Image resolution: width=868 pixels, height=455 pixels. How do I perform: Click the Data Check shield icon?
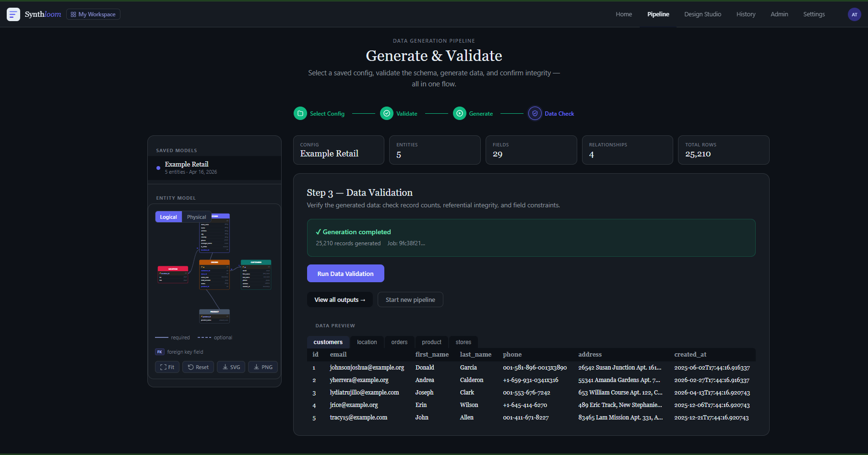coord(535,114)
